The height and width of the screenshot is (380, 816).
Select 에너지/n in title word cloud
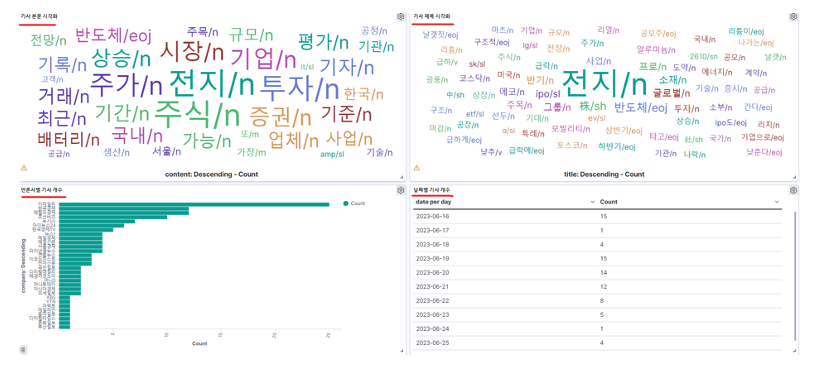[x=717, y=71]
